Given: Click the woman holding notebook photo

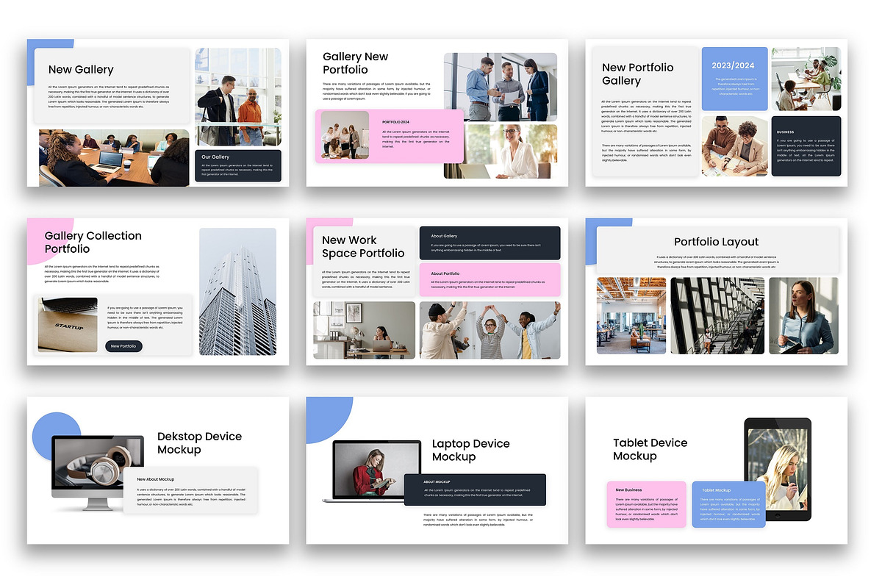Looking at the screenshot, I should (x=803, y=315).
